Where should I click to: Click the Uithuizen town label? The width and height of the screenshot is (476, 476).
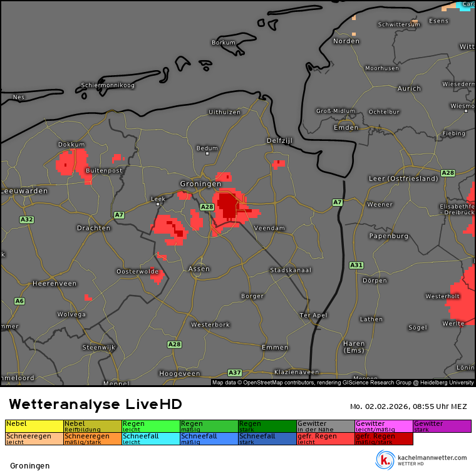coord(225,112)
